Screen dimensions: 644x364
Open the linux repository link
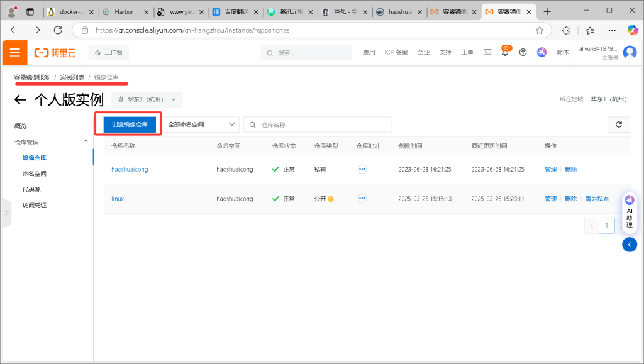tap(118, 199)
